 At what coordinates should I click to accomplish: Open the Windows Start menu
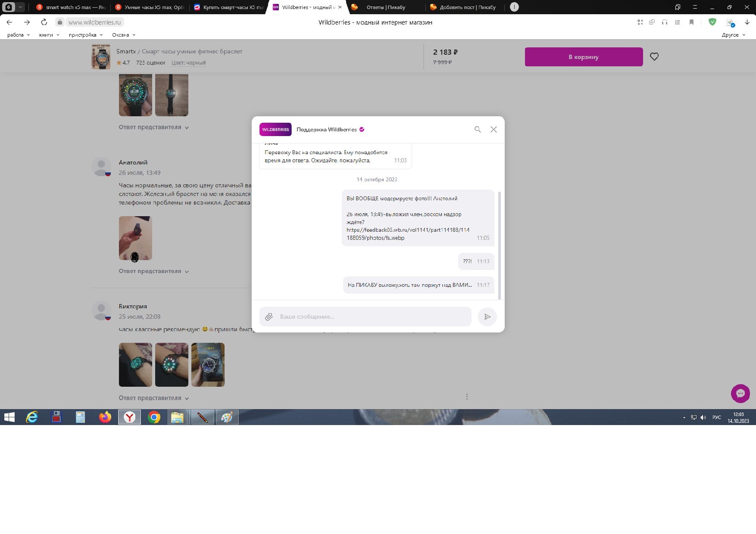click(x=9, y=417)
